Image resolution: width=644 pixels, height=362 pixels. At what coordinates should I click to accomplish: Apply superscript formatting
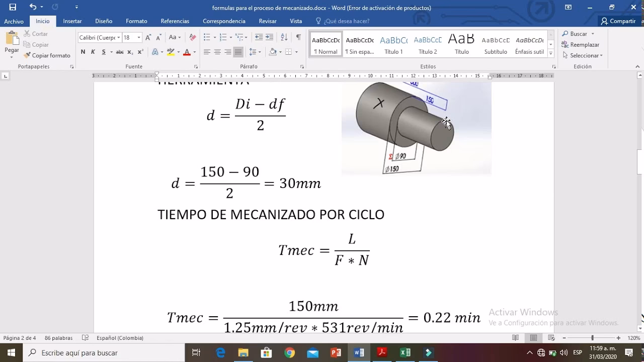pyautogui.click(x=140, y=51)
